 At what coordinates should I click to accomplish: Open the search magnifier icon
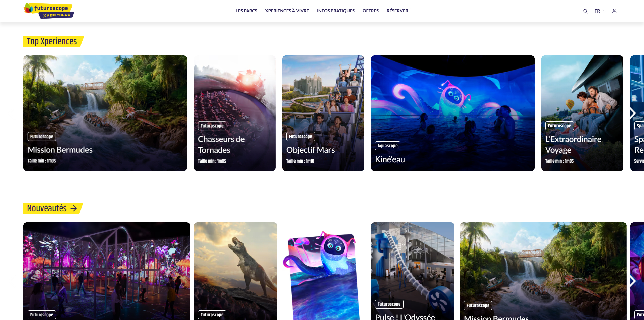click(585, 11)
